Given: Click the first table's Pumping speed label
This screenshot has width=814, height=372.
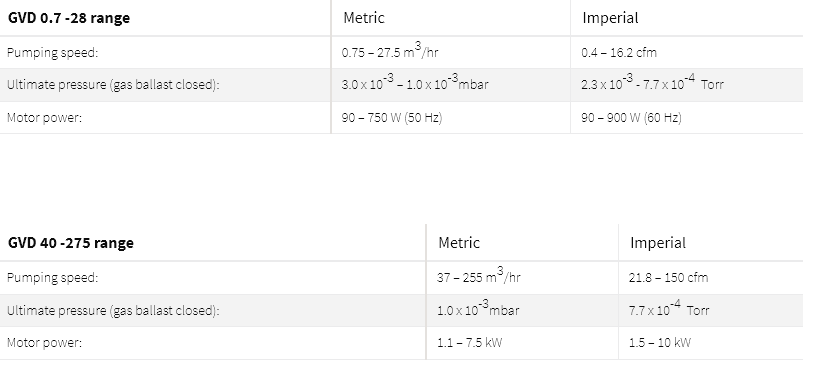Looking at the screenshot, I should [x=52, y=52].
